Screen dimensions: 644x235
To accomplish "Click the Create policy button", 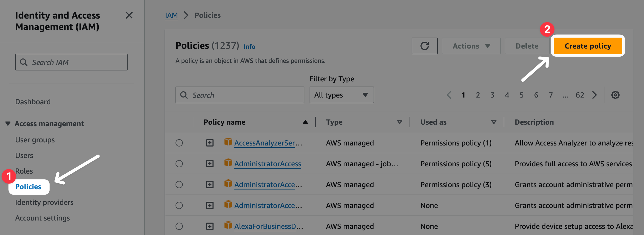I will [588, 46].
